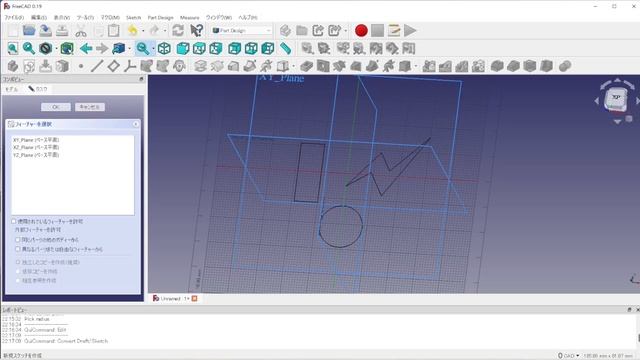Click the navigation cube TOP face
640x360 pixels.
616,98
